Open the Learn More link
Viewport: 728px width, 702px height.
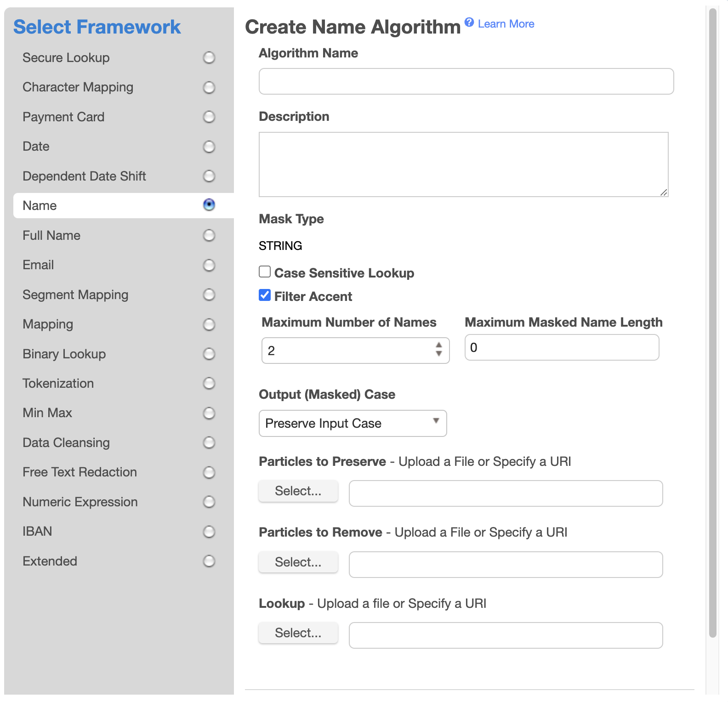[506, 24]
